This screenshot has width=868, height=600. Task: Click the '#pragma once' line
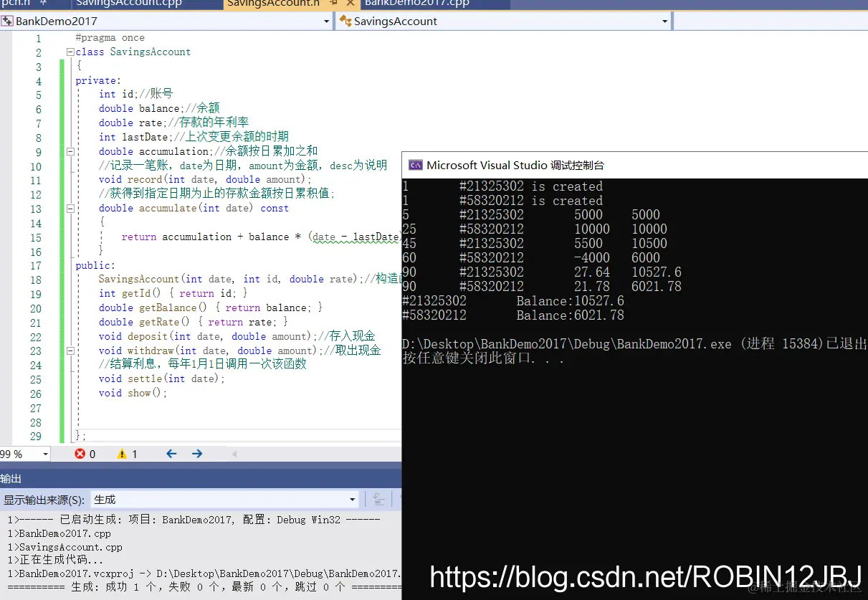coord(110,38)
